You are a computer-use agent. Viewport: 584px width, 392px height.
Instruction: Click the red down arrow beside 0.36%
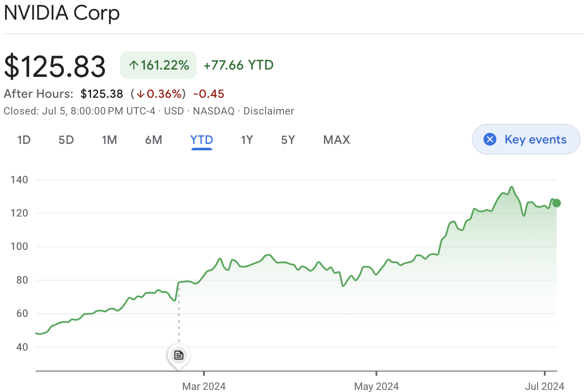point(140,94)
